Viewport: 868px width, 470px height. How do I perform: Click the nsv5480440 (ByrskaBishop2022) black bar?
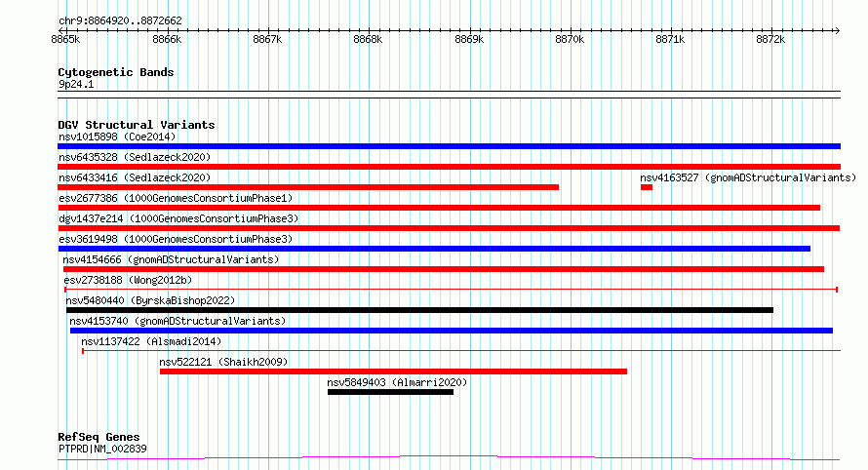point(419,310)
